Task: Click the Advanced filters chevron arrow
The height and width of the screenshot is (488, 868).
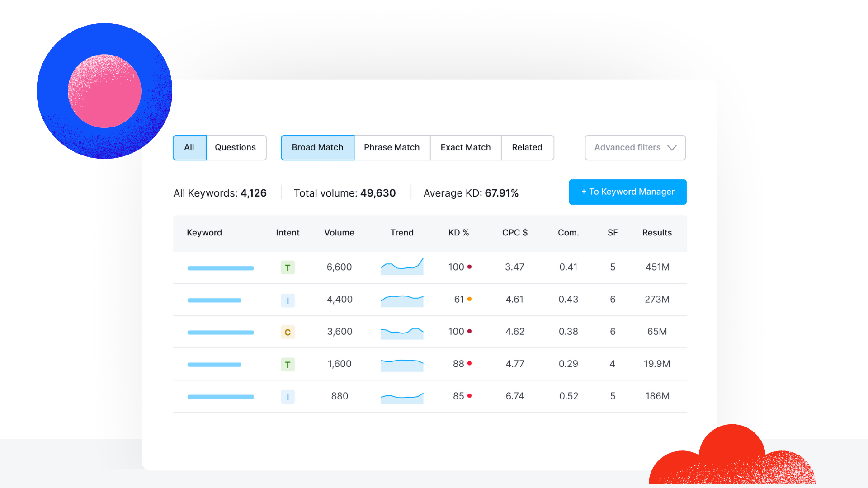Action: point(672,148)
